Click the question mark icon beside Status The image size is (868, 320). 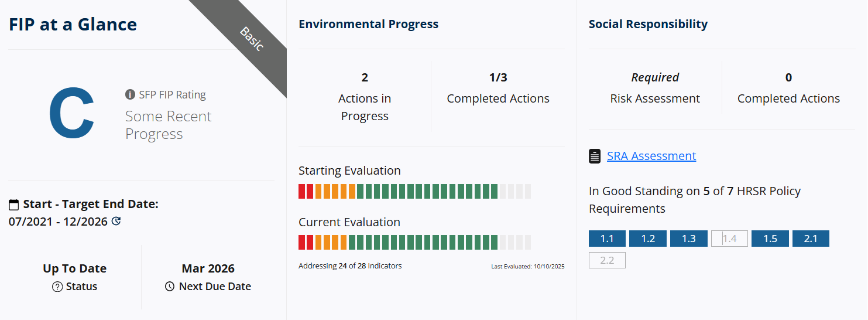coord(57,287)
